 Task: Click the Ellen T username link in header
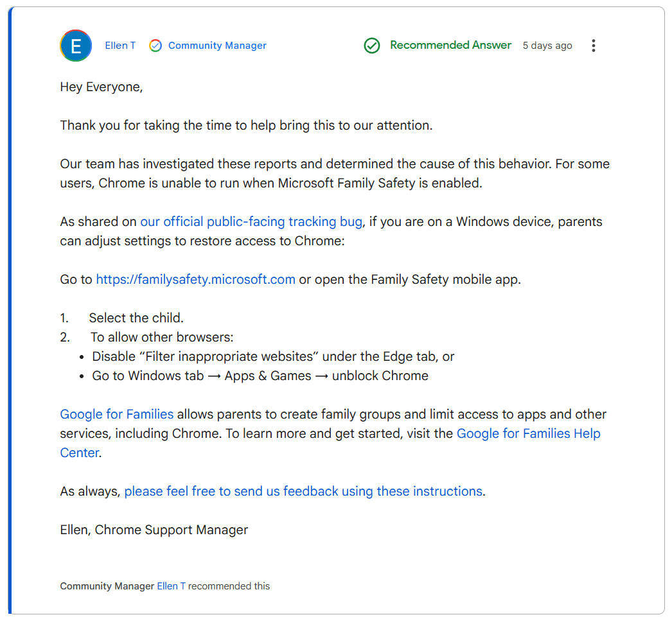pos(120,46)
